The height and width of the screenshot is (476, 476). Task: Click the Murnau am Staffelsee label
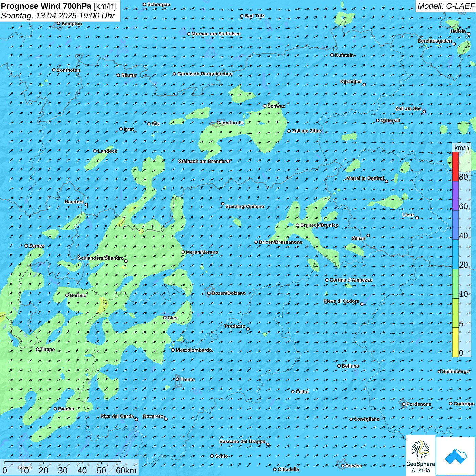[216, 34]
